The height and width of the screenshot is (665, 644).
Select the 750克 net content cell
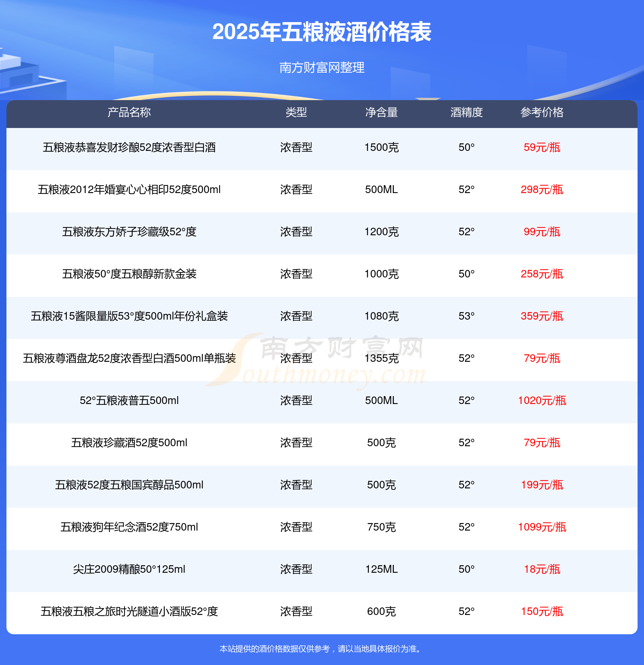381,527
